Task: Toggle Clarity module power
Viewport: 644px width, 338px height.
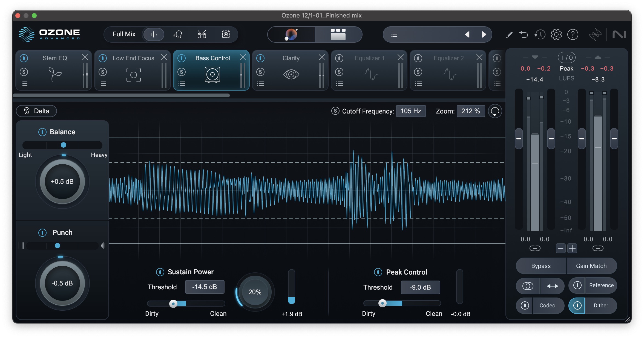Action: [260, 58]
